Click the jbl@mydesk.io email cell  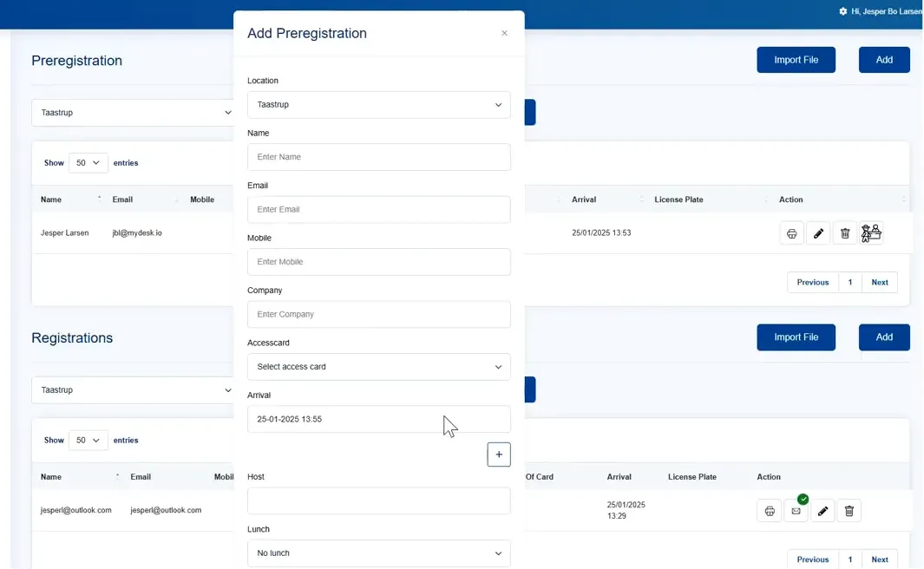click(137, 233)
